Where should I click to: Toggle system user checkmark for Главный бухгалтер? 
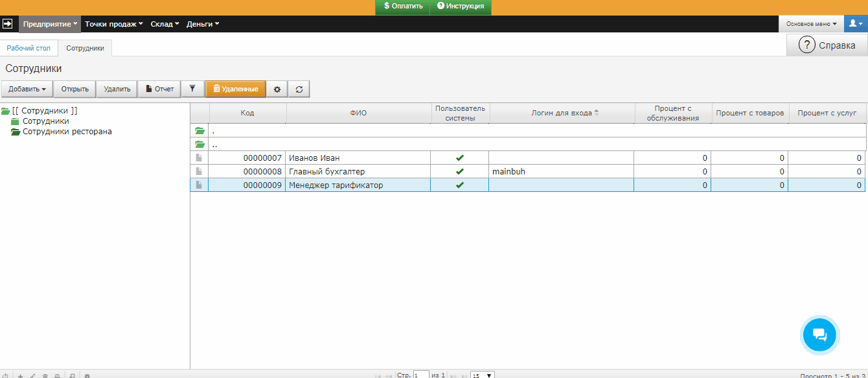point(460,172)
